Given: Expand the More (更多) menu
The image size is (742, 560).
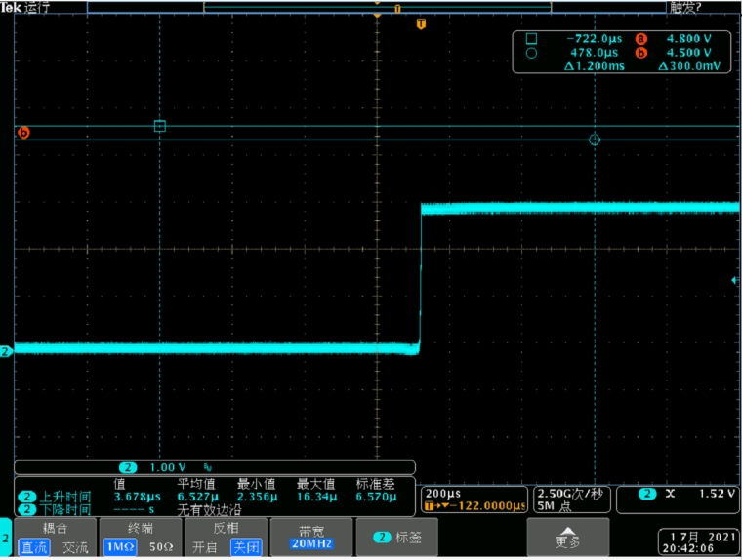Looking at the screenshot, I should point(567,538).
